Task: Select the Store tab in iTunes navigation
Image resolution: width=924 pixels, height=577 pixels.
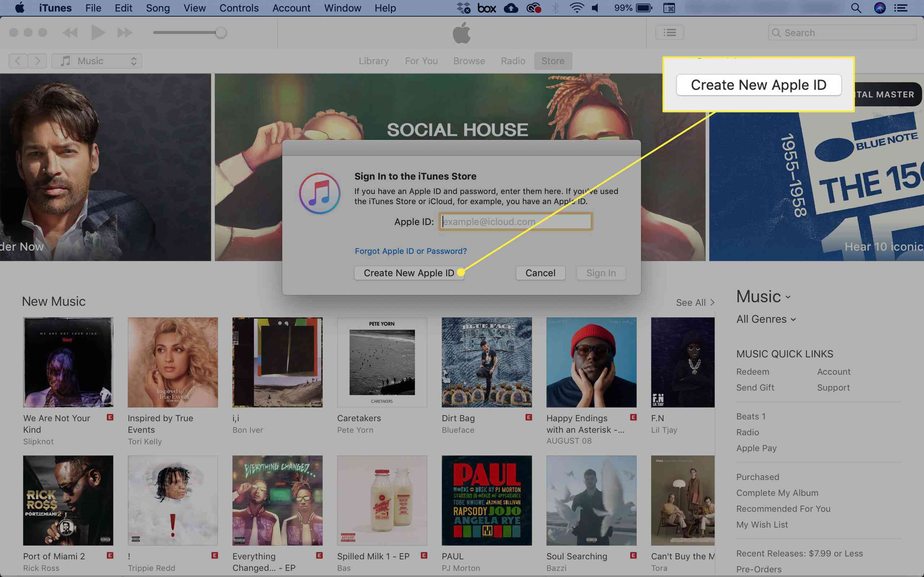Action: [553, 61]
